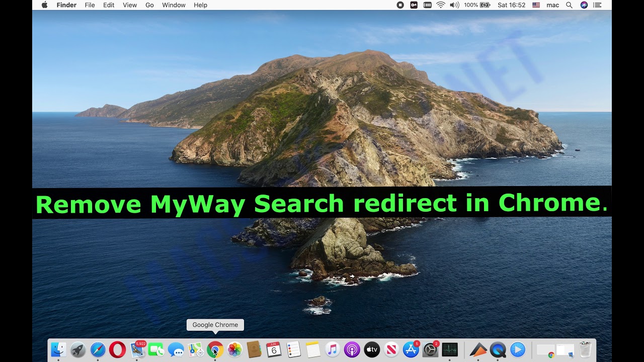Open Activity Monitor in dock

coord(450,349)
